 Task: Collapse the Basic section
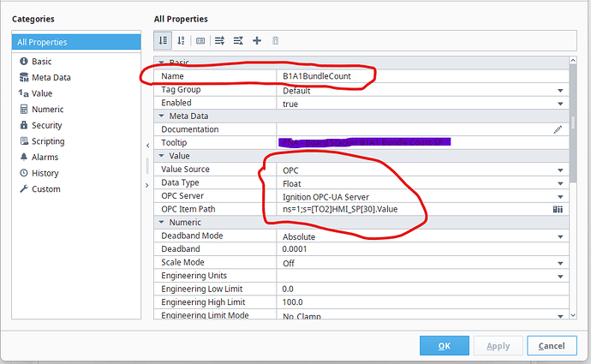coord(162,63)
